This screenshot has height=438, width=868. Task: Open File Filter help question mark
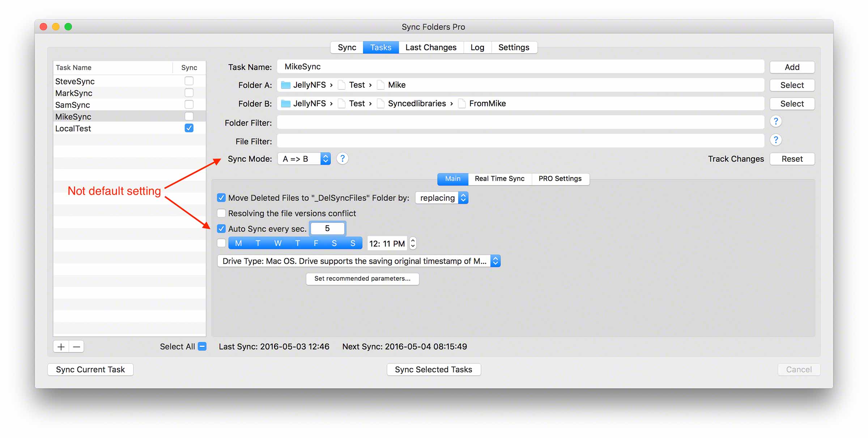(775, 140)
